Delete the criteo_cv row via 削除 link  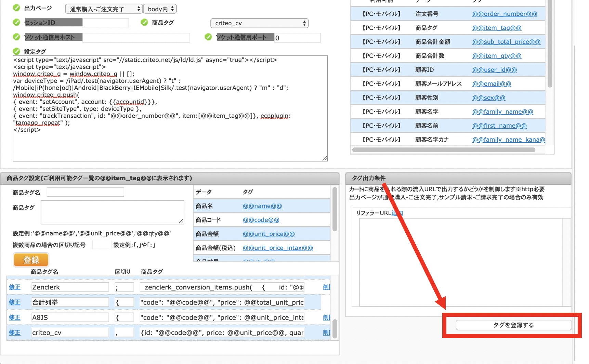pyautogui.click(x=326, y=333)
